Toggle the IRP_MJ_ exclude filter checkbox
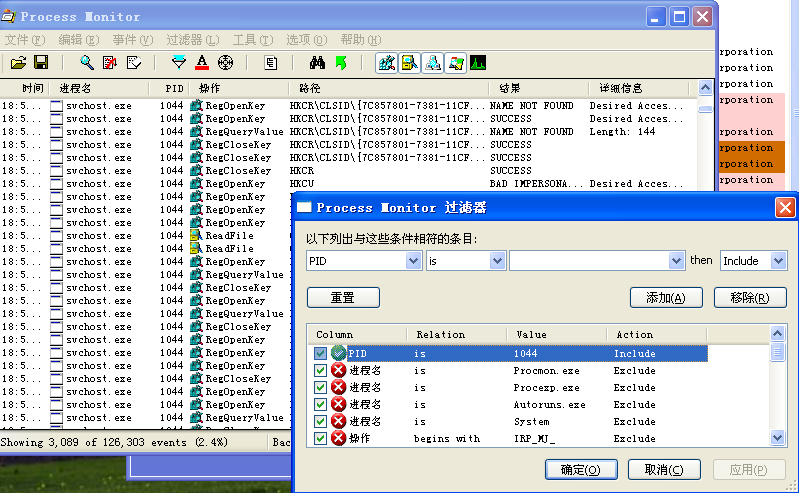The image size is (799, 493). coord(320,438)
